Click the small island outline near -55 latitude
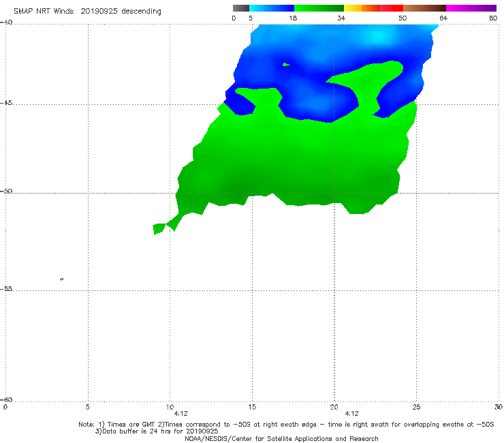Screen dimensions: 504x443 coord(62,279)
